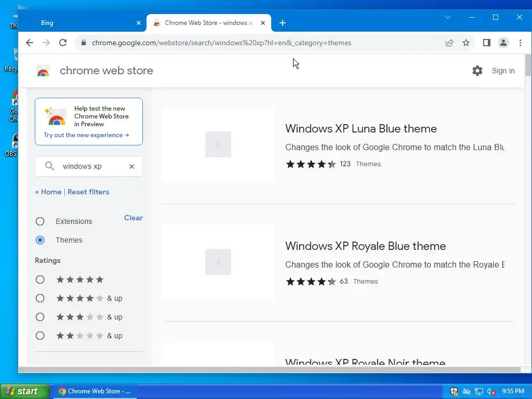Screen dimensions: 532x399
Task: Open Windows XP Royale Blue theme title
Action: [x=365, y=246]
